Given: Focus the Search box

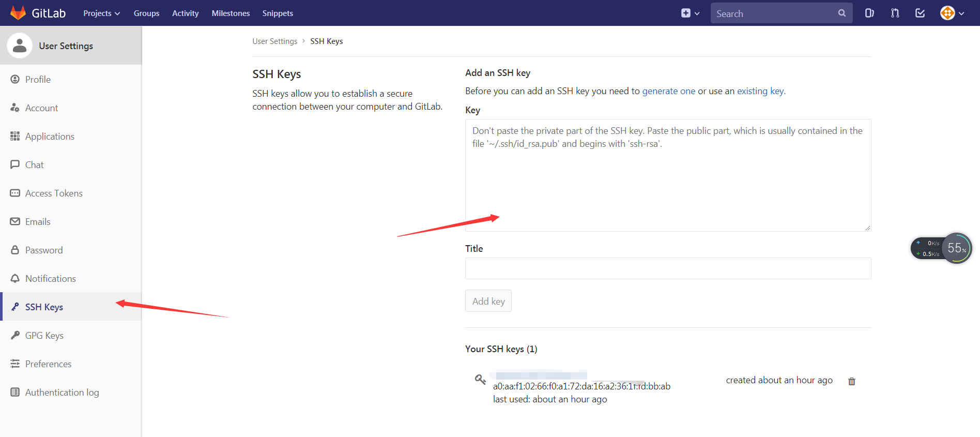Looking at the screenshot, I should coord(782,13).
